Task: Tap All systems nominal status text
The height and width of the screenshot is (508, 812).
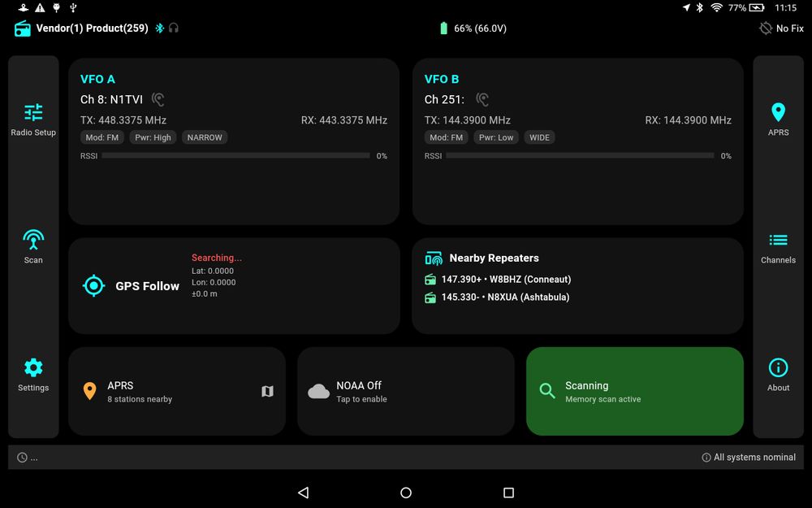Action: pyautogui.click(x=754, y=457)
